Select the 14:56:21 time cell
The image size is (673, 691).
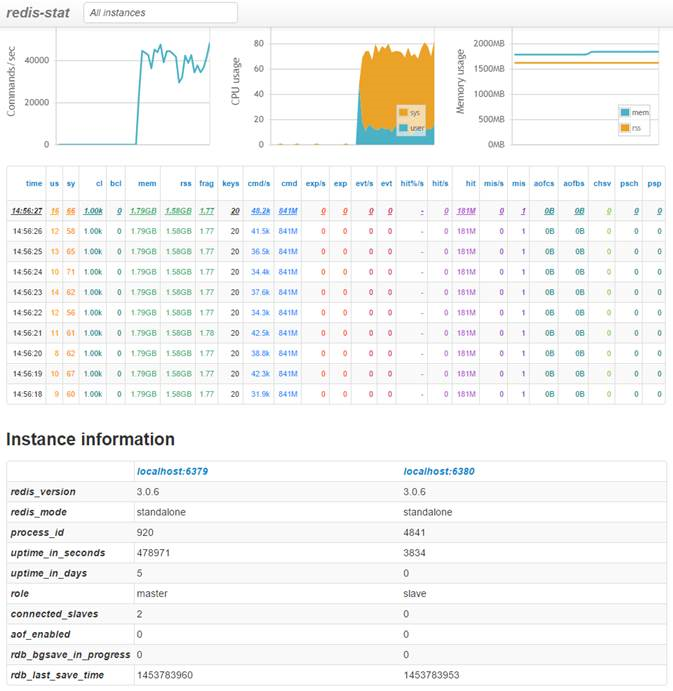pos(27,333)
